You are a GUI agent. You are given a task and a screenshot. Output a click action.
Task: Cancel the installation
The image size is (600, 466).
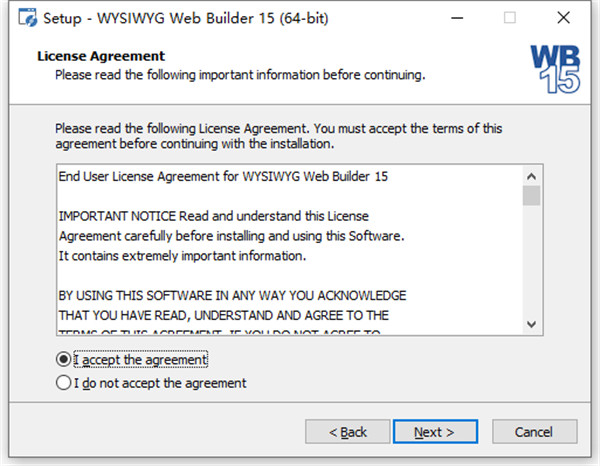click(532, 432)
